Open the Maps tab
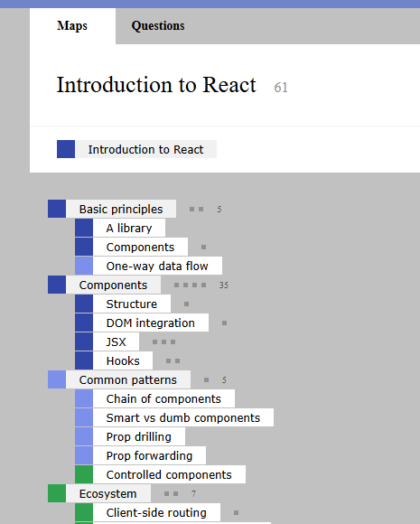The width and height of the screenshot is (420, 524). [72, 26]
